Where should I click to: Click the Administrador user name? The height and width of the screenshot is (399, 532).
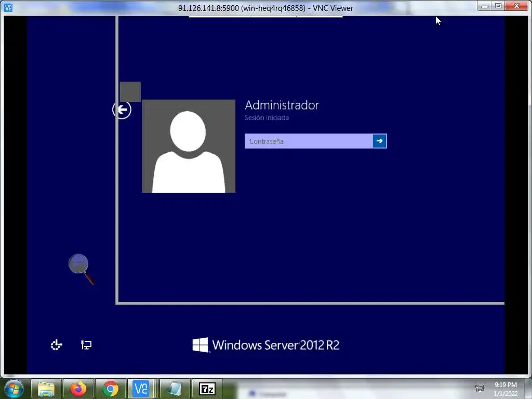[282, 105]
